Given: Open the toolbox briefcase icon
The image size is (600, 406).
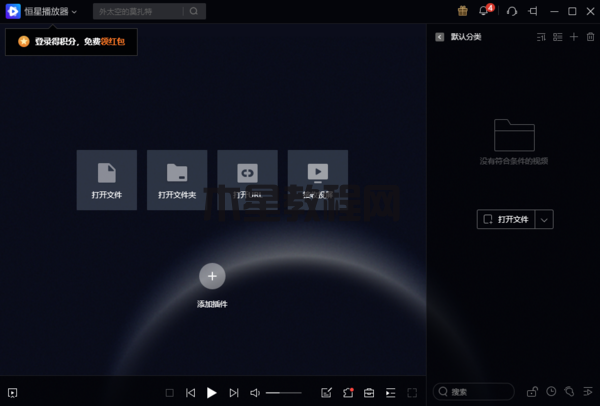Looking at the screenshot, I should 369,393.
